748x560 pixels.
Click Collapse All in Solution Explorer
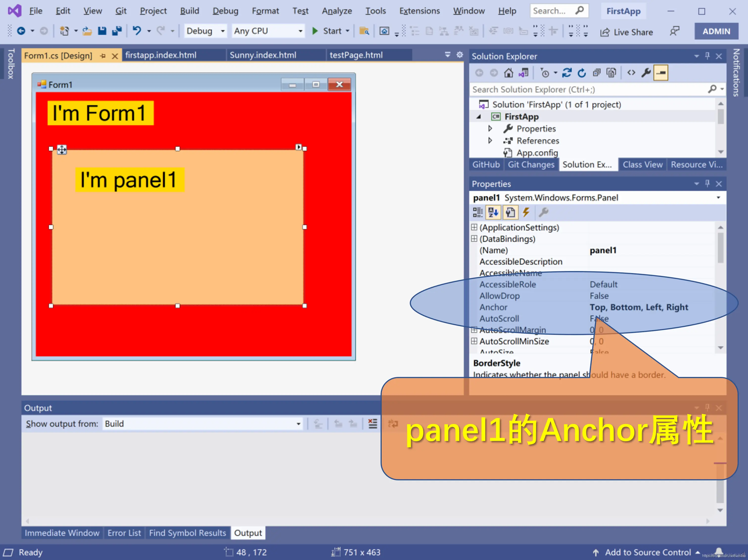tap(597, 73)
